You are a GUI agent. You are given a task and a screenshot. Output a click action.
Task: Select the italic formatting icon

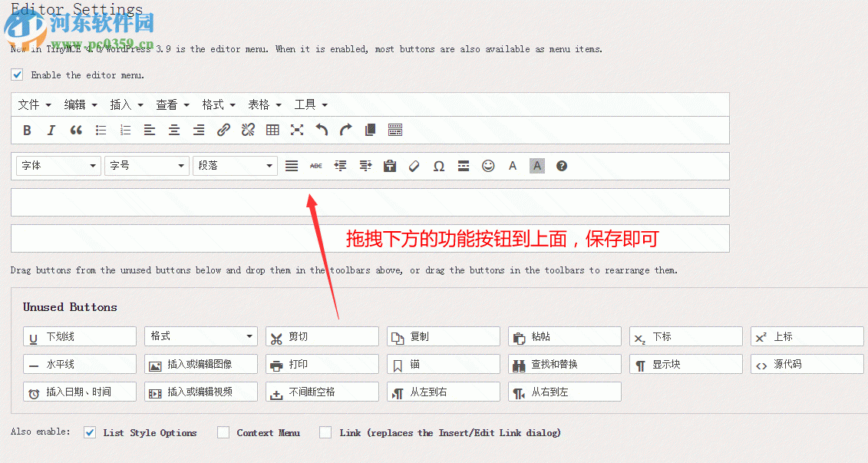tap(51, 130)
